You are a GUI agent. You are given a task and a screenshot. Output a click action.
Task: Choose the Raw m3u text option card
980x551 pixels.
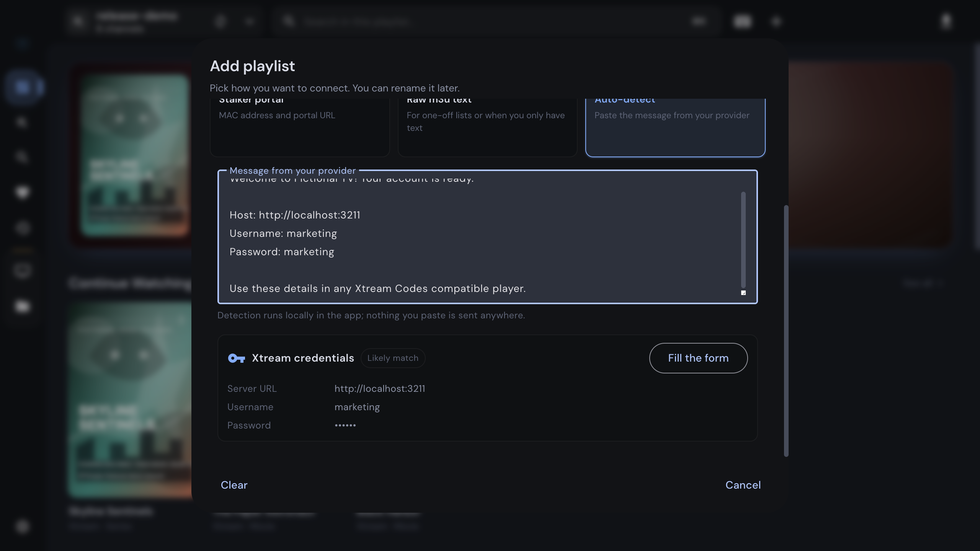(x=487, y=127)
